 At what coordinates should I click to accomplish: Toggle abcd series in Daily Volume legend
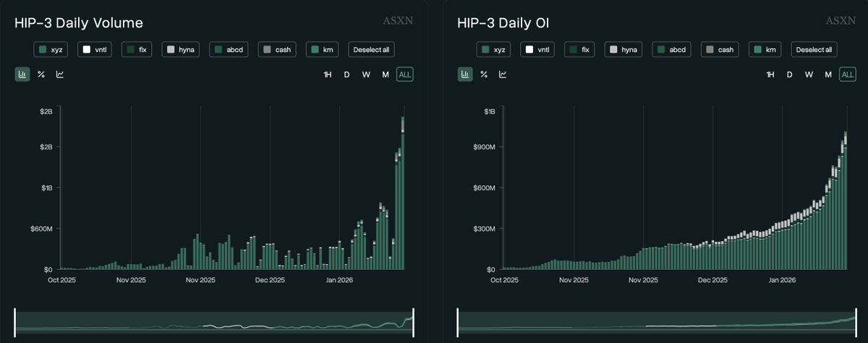click(x=229, y=50)
